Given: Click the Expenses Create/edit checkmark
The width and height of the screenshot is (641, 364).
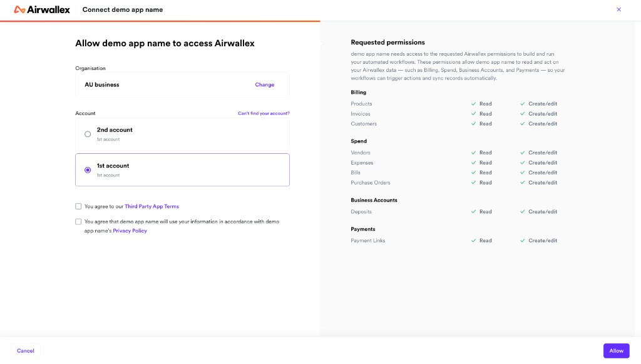Looking at the screenshot, I should pyautogui.click(x=523, y=163).
